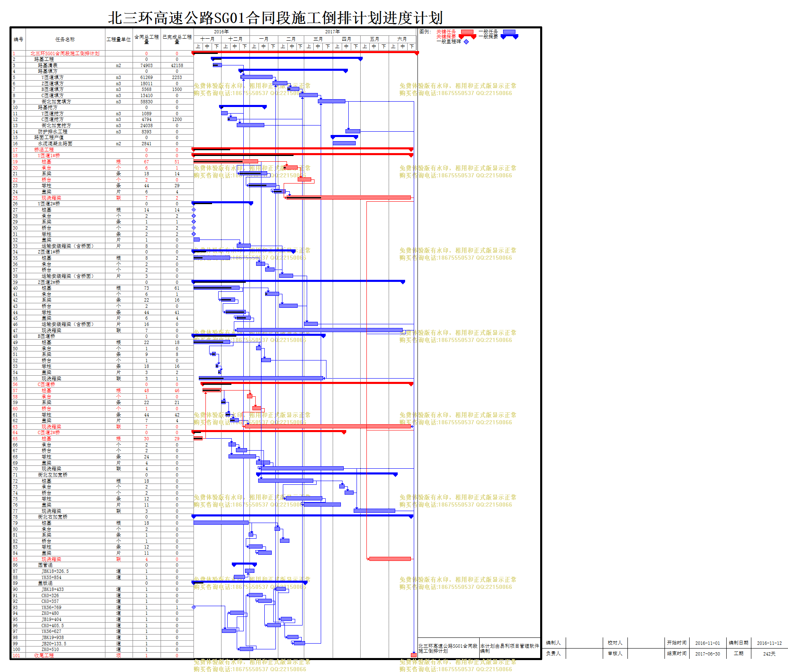
Task: Select the B匝道桥 summary row
Action: (102, 336)
